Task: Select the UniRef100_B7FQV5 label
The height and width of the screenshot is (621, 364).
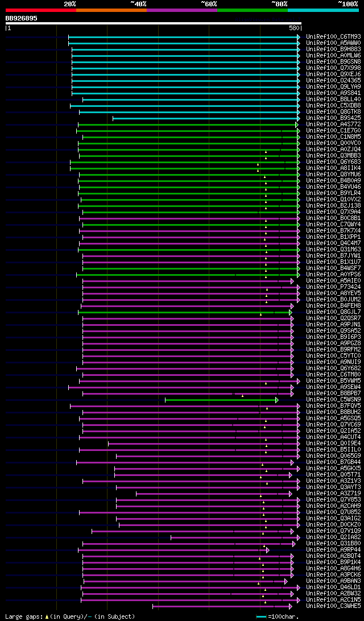Action: click(333, 407)
